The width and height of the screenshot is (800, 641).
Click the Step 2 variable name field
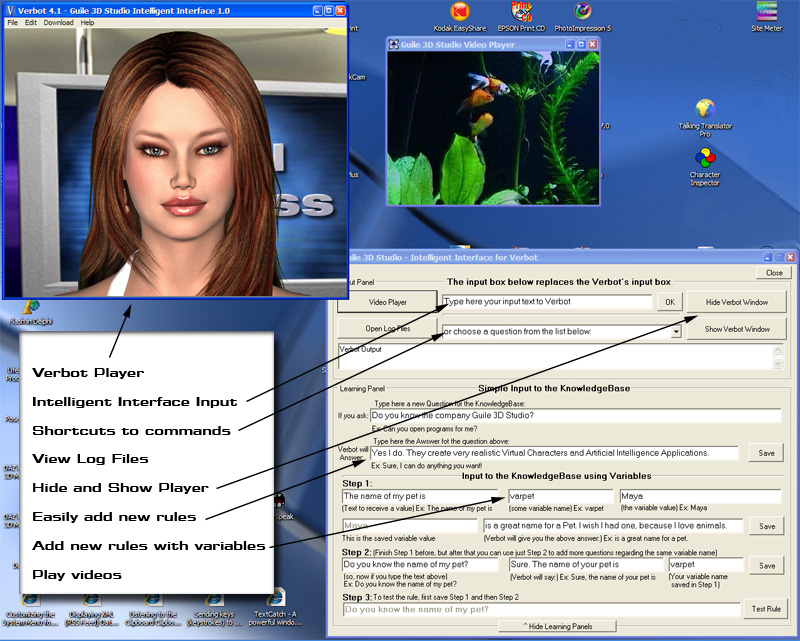point(706,564)
